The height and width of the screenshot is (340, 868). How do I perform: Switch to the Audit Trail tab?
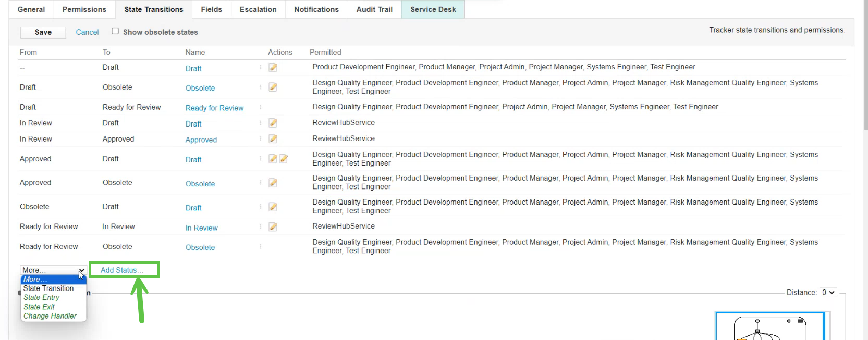pos(374,9)
